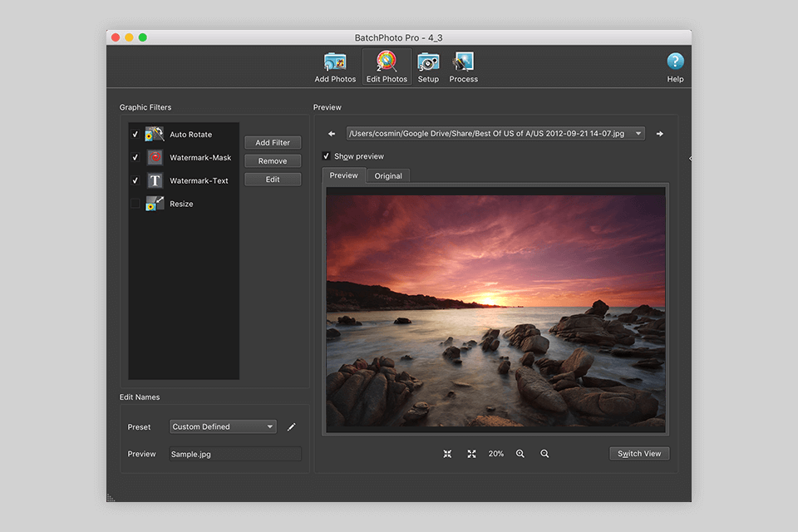
Task: Uncheck the Watermark-Text filter checkbox
Action: click(135, 180)
